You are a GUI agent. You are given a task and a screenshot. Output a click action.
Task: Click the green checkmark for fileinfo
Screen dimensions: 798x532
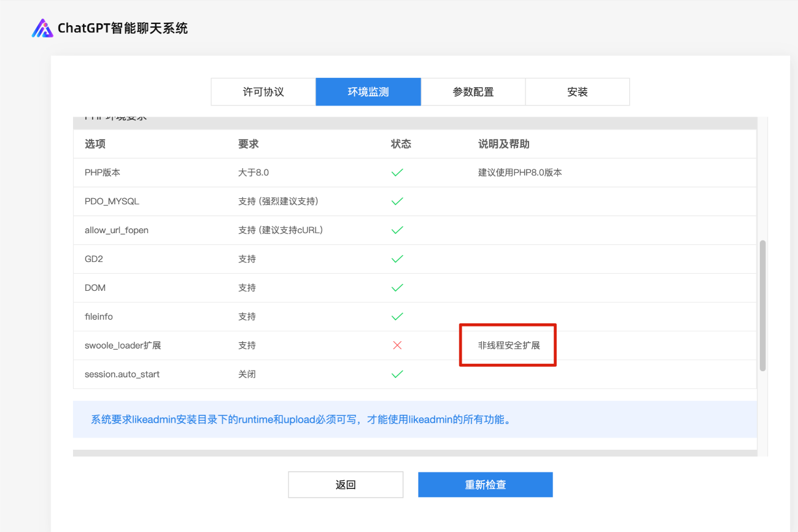point(397,317)
